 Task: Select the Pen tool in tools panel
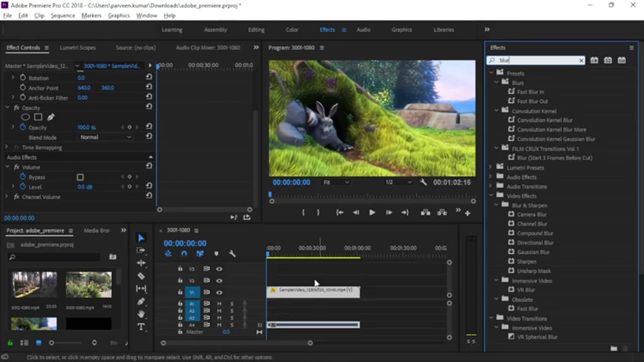coord(141,301)
